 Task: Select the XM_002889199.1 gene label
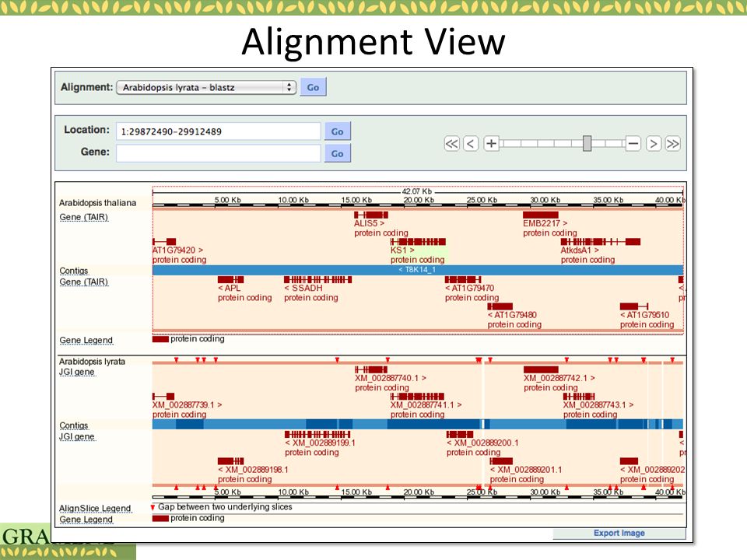tap(320, 443)
